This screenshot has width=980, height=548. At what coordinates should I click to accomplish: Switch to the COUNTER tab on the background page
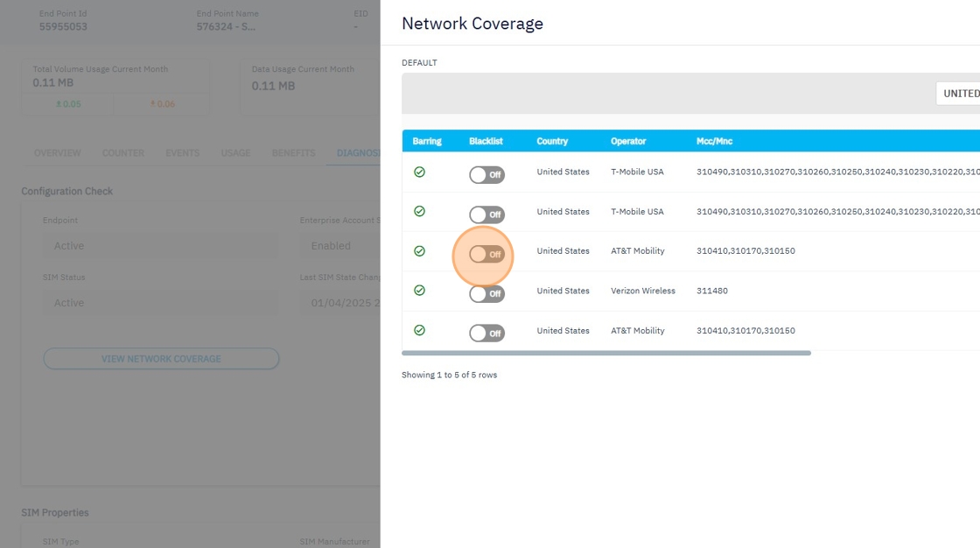click(123, 153)
